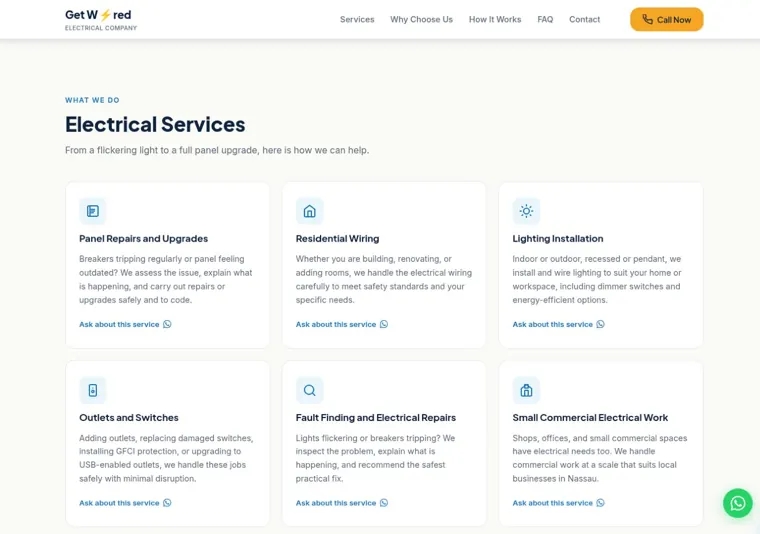Click the 'Whether you are building' description text
This screenshot has height=534, width=760.
pyautogui.click(x=383, y=280)
